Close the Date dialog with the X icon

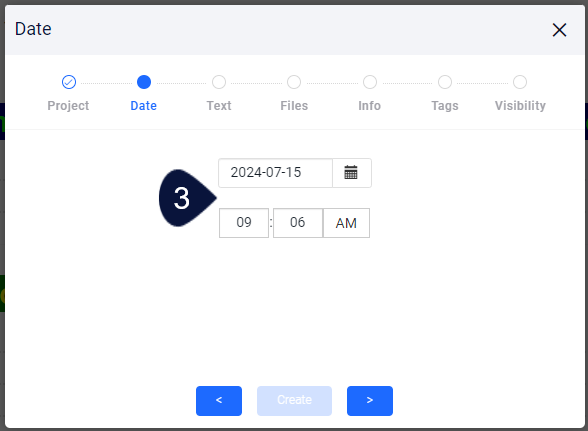point(559,30)
